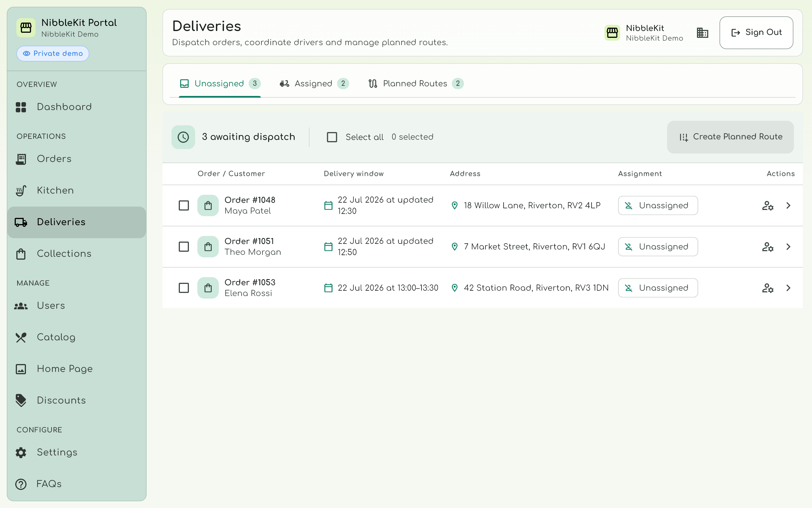Screen dimensions: 812x508
Task: Open Orders in the sidebar
Action: tap(76, 159)
